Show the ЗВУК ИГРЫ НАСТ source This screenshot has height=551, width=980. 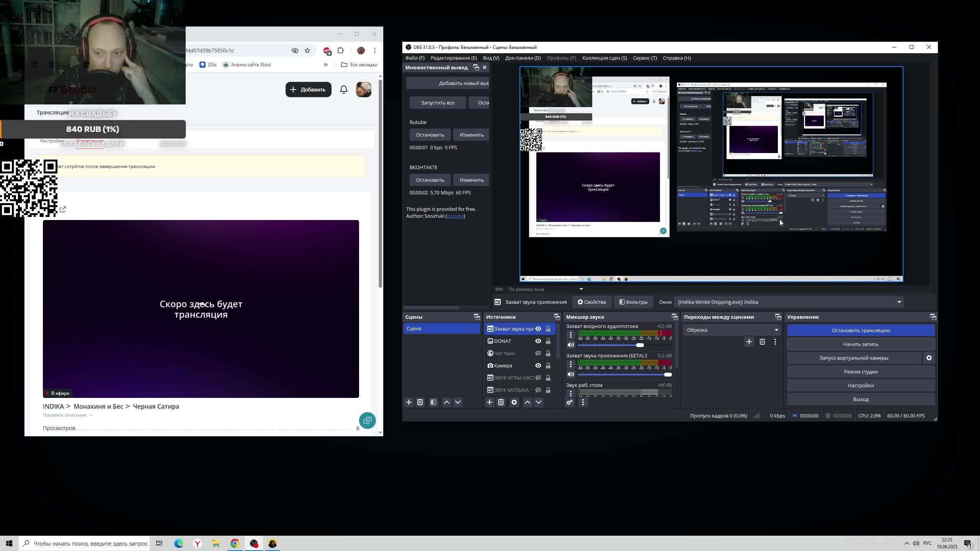[x=538, y=378]
